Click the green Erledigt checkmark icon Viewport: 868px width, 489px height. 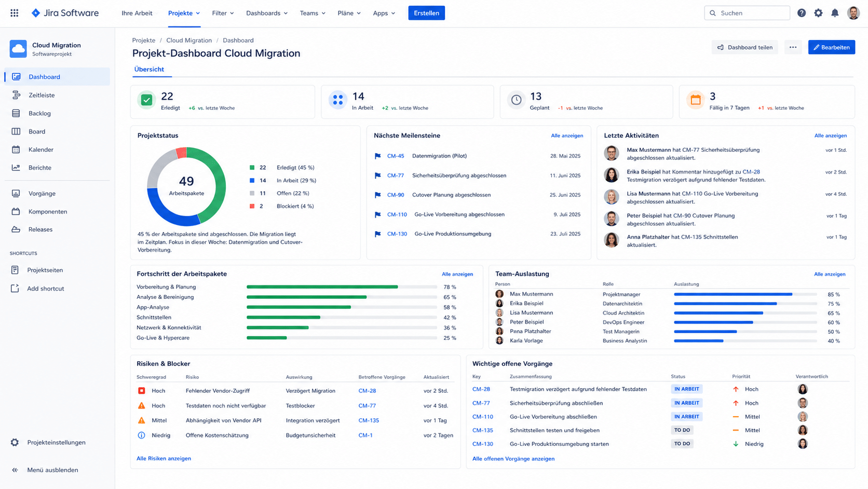pos(147,100)
